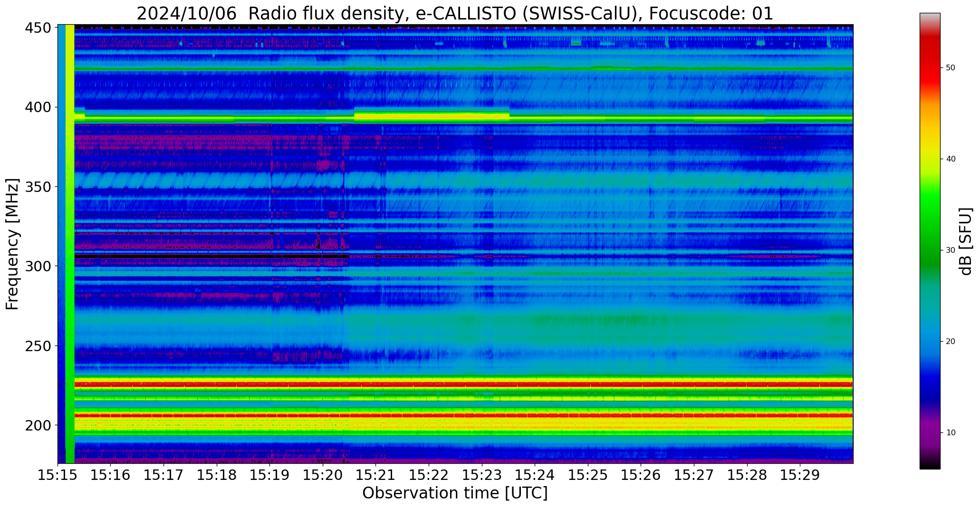This screenshot has height=507, width=980.
Task: Click the 200 frequency tick label
Action: click(38, 425)
